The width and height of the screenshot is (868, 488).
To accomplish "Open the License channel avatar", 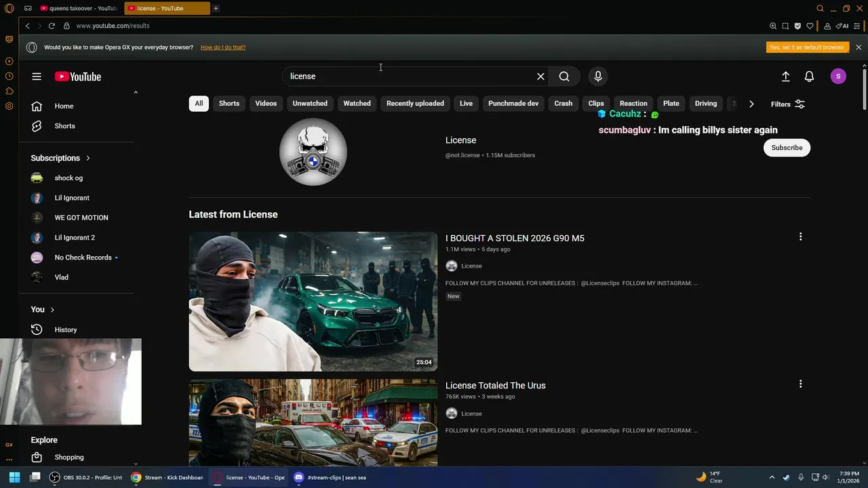I will coord(313,152).
